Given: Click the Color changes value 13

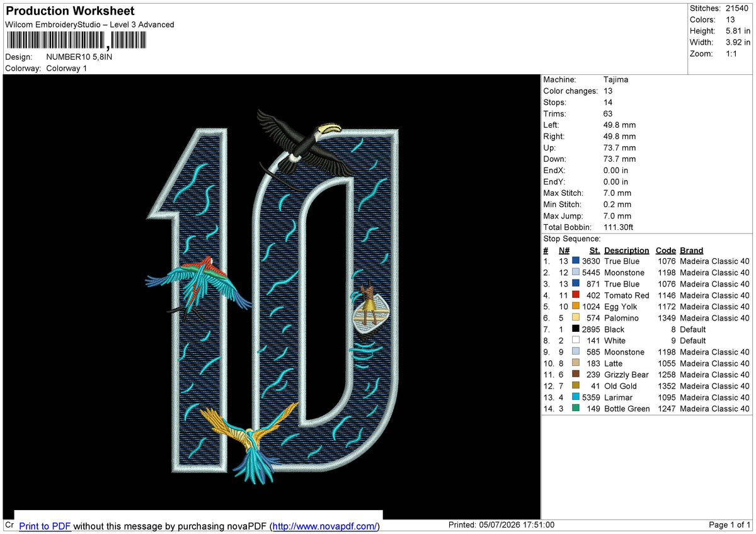Looking at the screenshot, I should 608,91.
